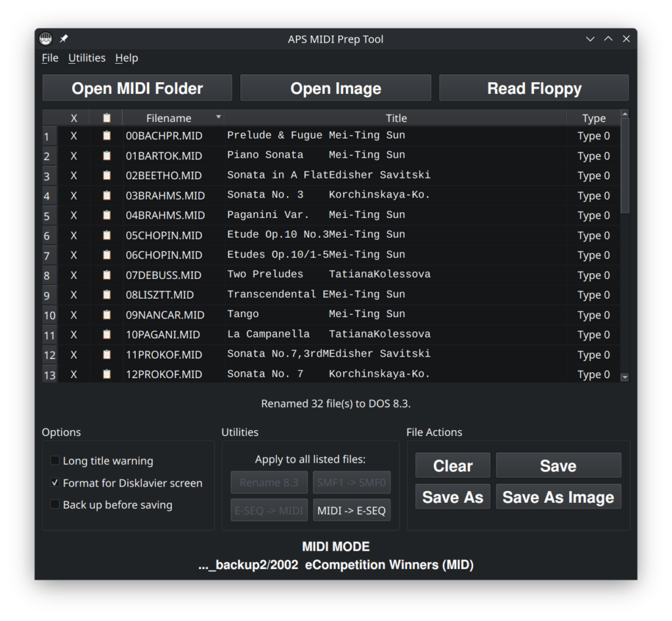Click the Save As Image button
The image size is (672, 621).
[558, 497]
